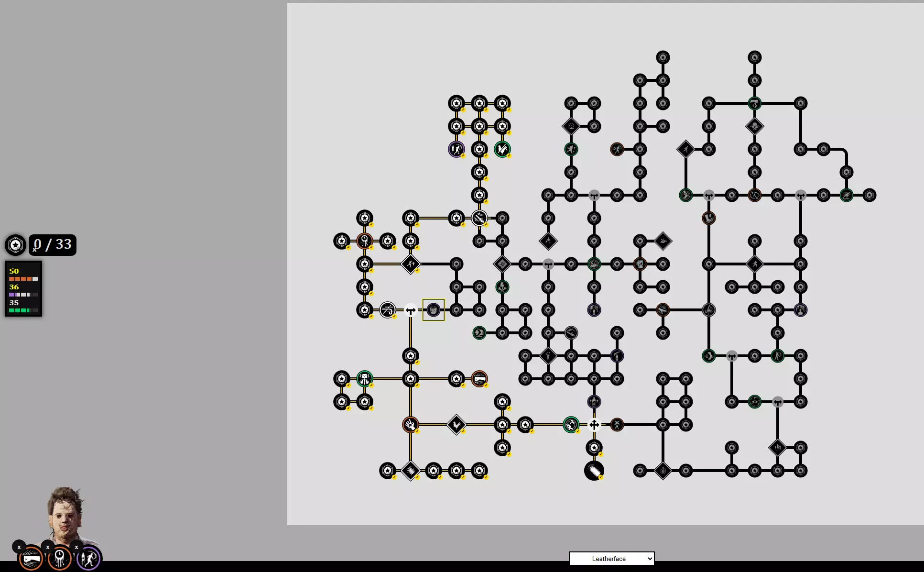Click the equipped purple runner perk slot

click(x=89, y=558)
